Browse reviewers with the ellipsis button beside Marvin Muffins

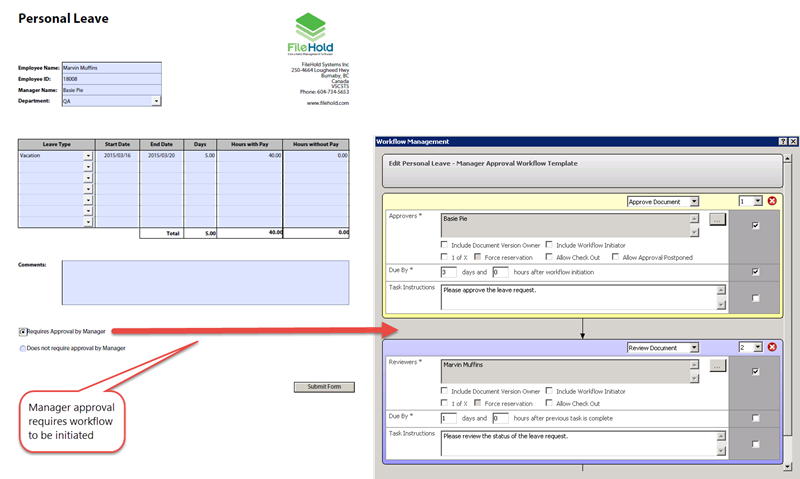(x=717, y=366)
